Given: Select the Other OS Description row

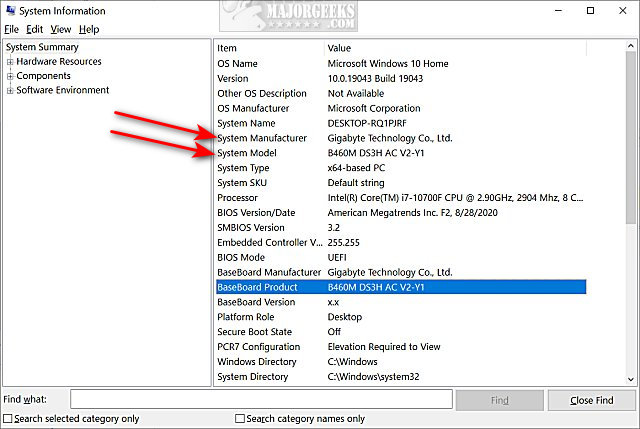Looking at the screenshot, I should tap(401, 93).
